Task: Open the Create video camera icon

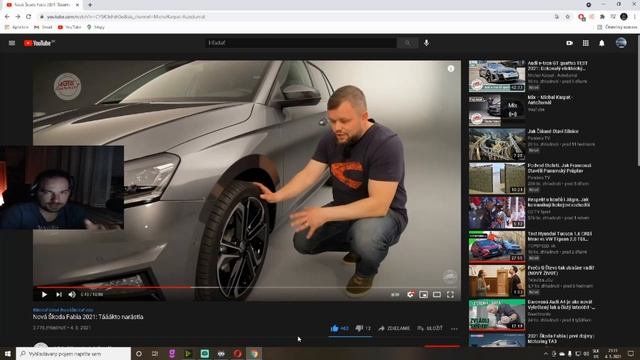Action: point(569,43)
